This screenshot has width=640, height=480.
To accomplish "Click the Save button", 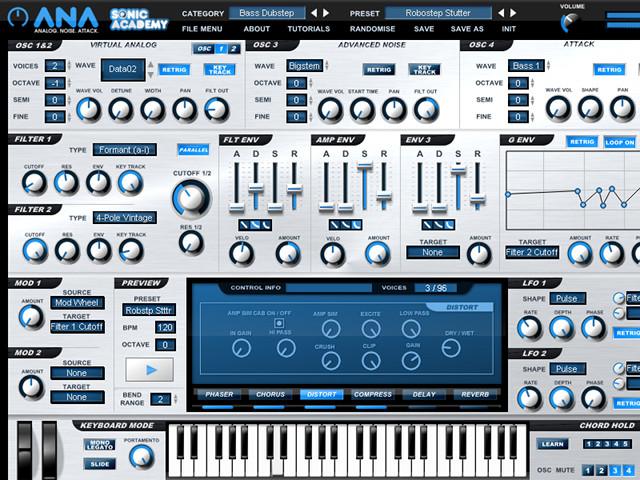I will click(x=424, y=29).
